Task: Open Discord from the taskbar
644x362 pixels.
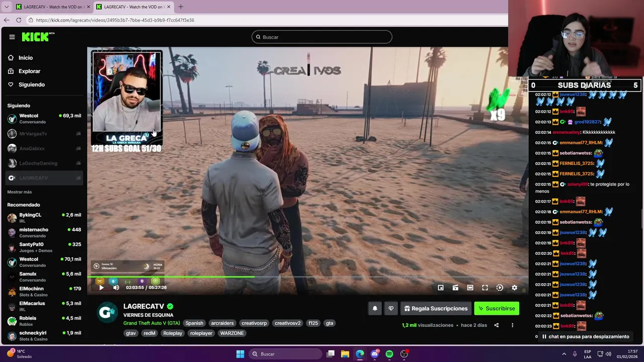Action: (x=374, y=354)
